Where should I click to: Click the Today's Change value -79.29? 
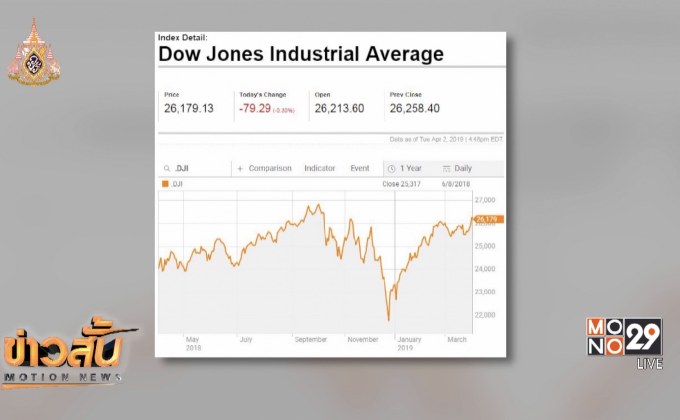(255, 108)
